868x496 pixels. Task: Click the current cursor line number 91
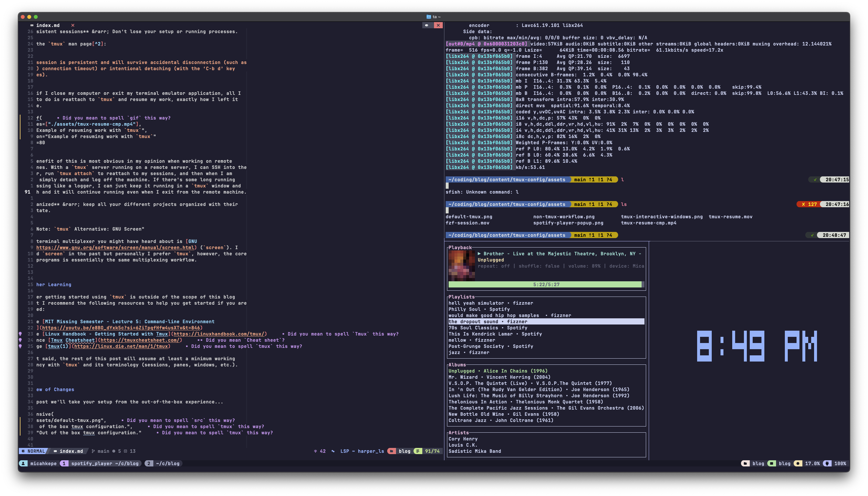[x=28, y=192]
